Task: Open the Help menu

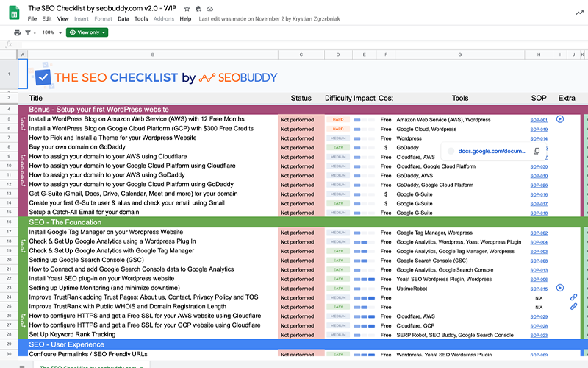Action: [x=185, y=19]
